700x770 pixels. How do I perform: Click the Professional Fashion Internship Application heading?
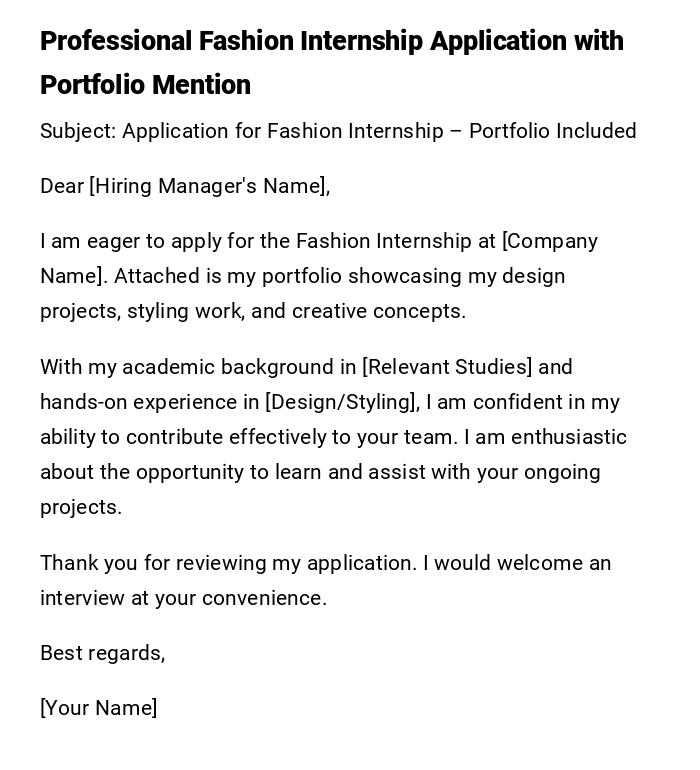(x=331, y=41)
